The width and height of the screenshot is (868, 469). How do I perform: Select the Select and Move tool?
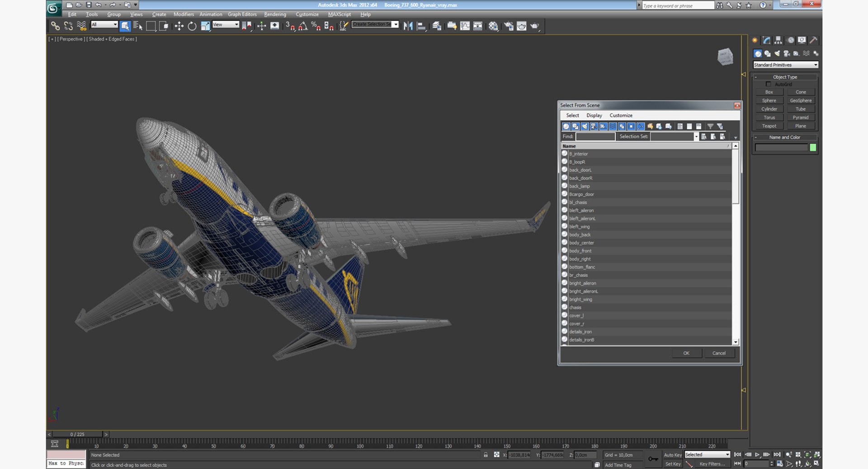(x=179, y=26)
